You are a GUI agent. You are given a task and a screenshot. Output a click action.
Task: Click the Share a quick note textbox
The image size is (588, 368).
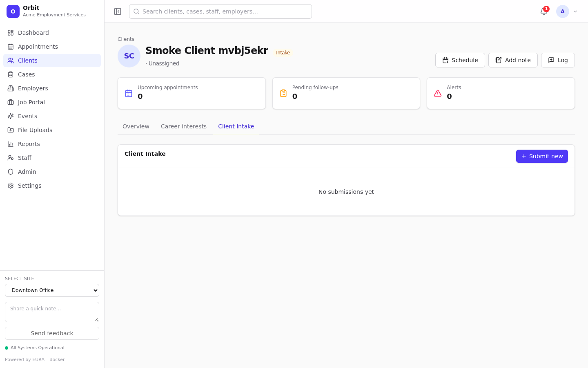(x=52, y=312)
